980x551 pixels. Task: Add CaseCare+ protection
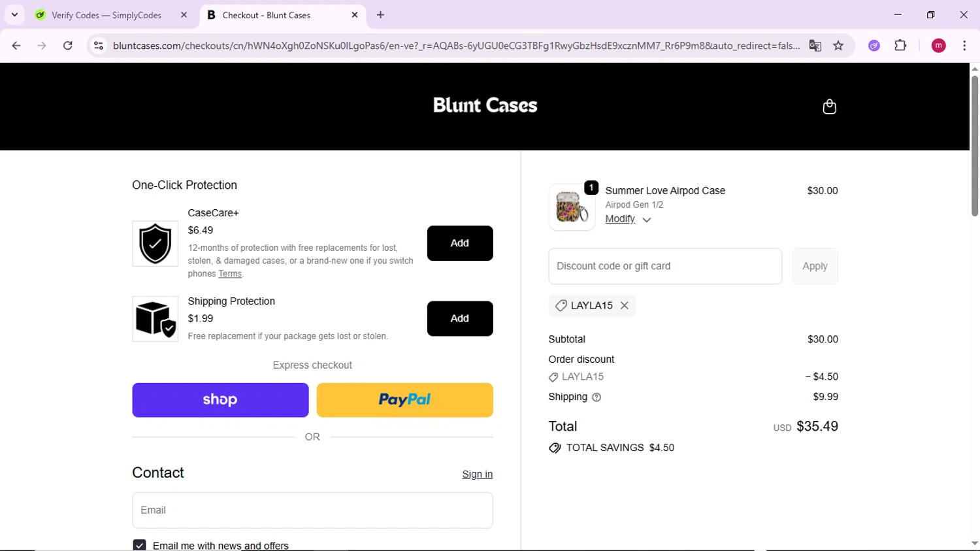click(460, 243)
